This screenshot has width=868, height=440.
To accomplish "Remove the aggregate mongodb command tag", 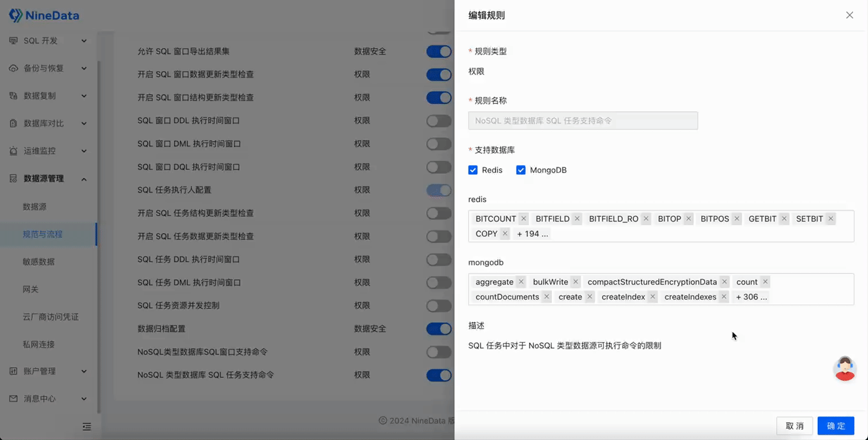I will [521, 282].
